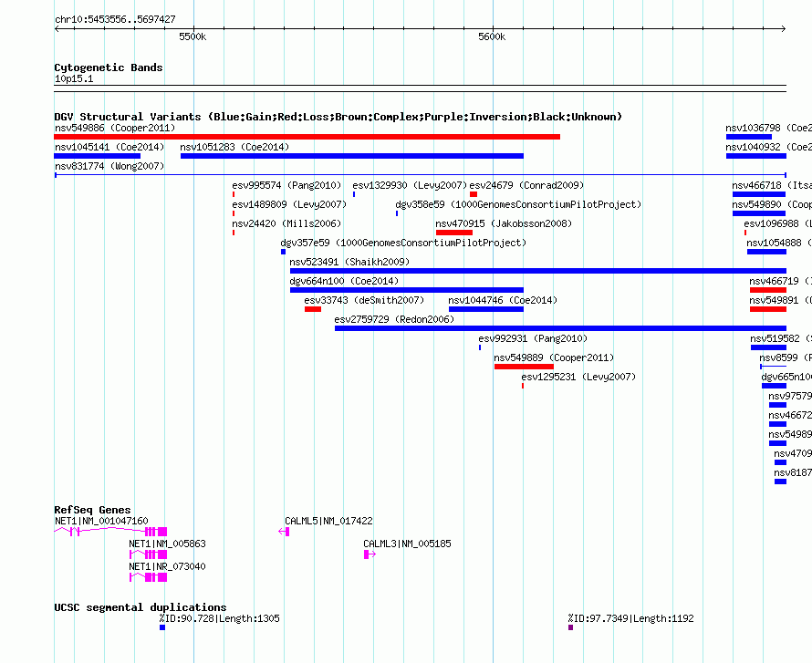Click the %ID:97.7349|Length:1192 duplication label
This screenshot has height=663, width=812.
630,618
